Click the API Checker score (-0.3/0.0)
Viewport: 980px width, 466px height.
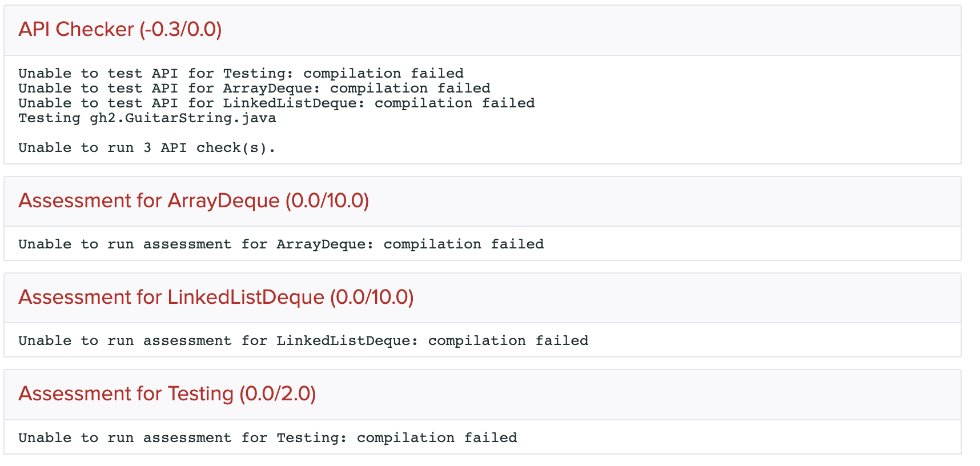(x=180, y=29)
